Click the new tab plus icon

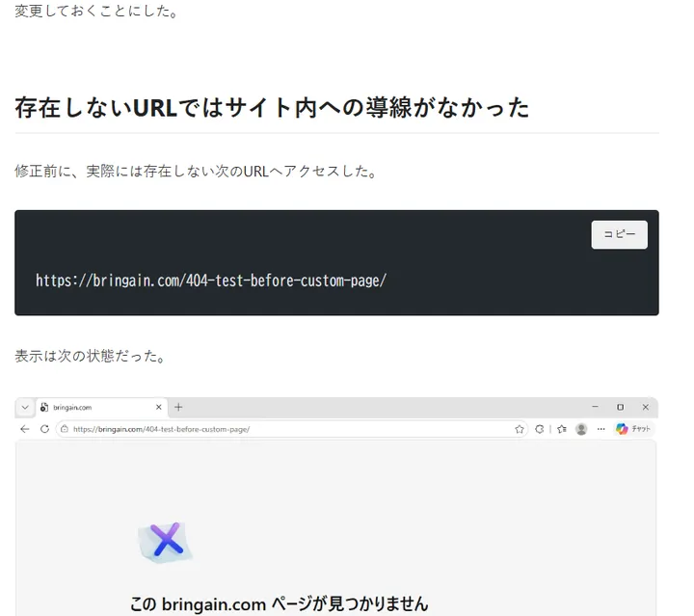[178, 407]
